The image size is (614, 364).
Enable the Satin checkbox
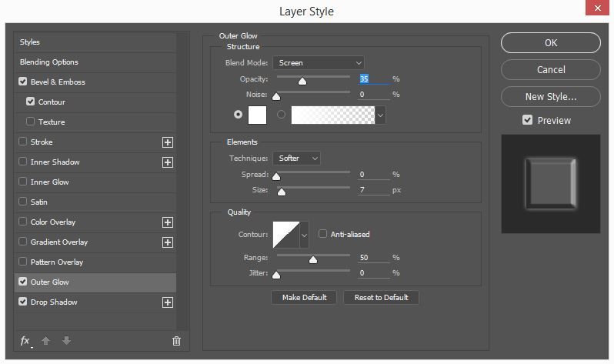(23, 202)
